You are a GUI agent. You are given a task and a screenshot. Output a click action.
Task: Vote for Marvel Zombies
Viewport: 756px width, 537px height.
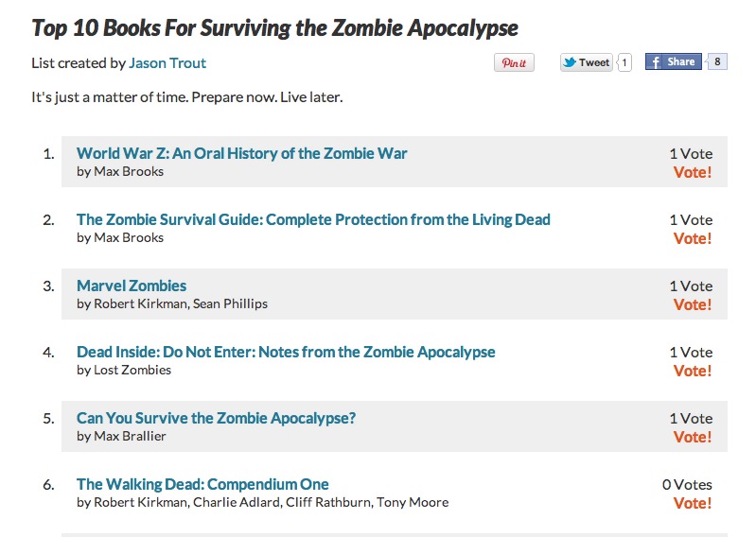click(693, 304)
